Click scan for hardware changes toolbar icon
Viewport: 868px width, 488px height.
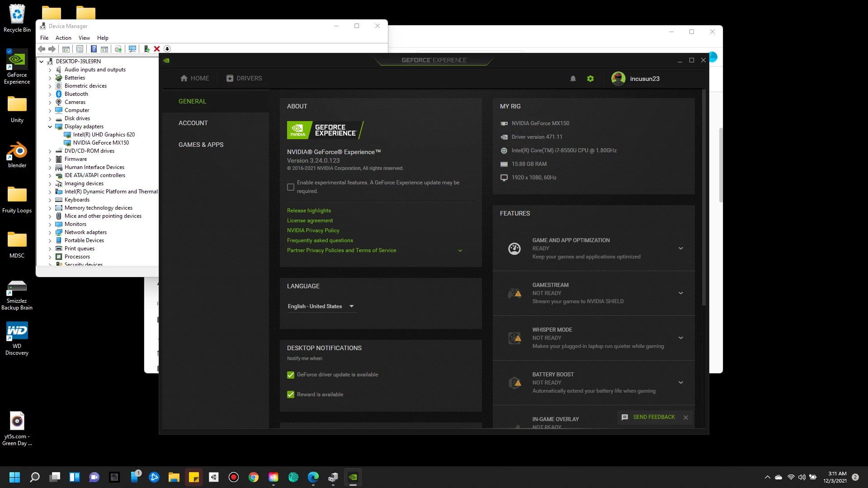coord(132,49)
